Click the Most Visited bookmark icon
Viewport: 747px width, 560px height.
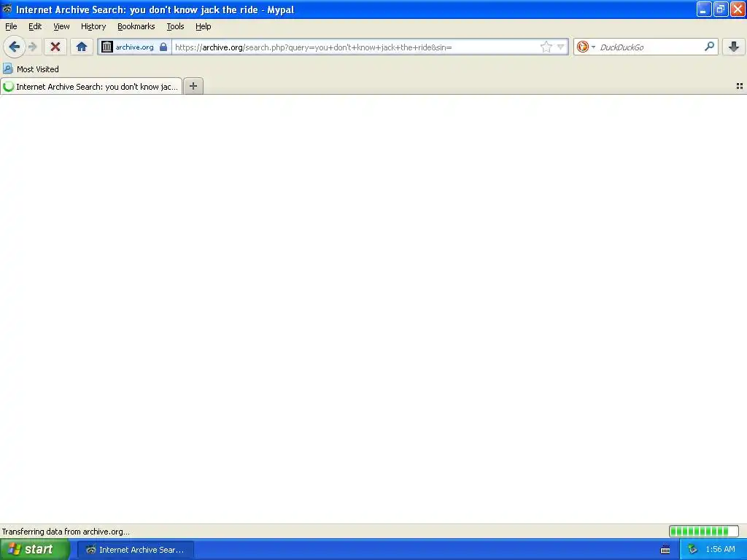click(x=7, y=69)
